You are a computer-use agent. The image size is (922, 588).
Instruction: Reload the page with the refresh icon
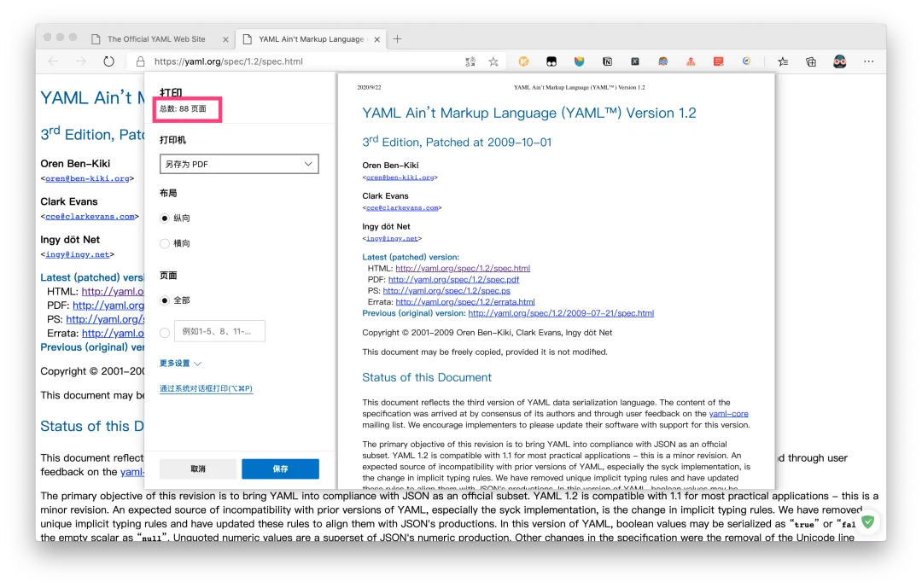point(108,61)
